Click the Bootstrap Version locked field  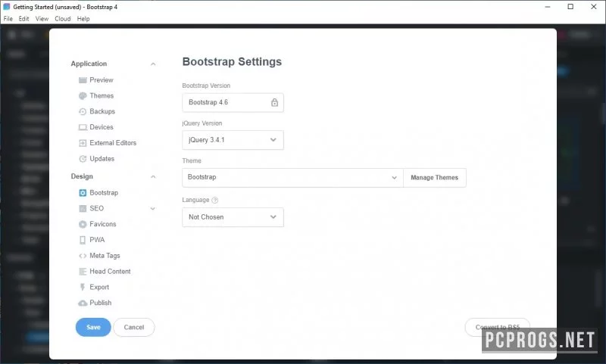pyautogui.click(x=233, y=102)
